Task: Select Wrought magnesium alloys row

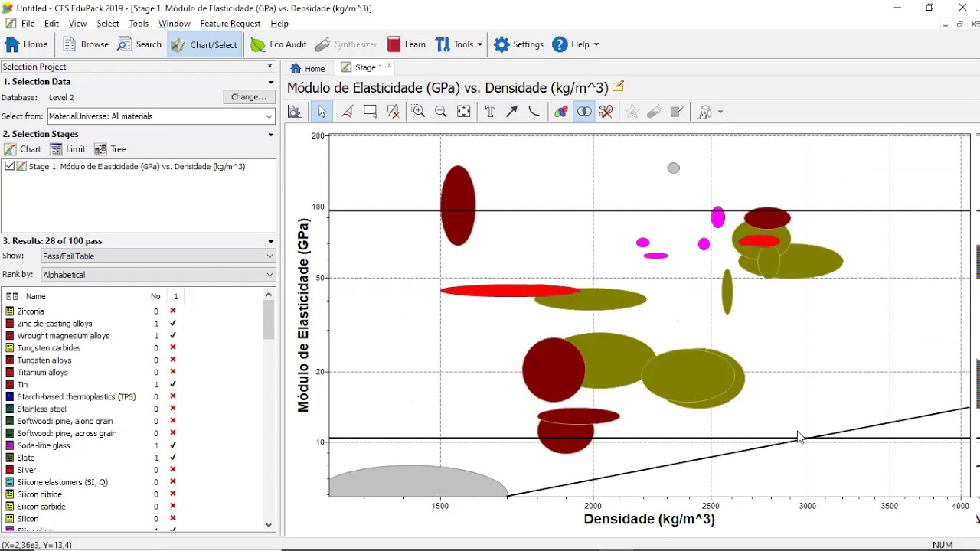Action: coord(64,336)
